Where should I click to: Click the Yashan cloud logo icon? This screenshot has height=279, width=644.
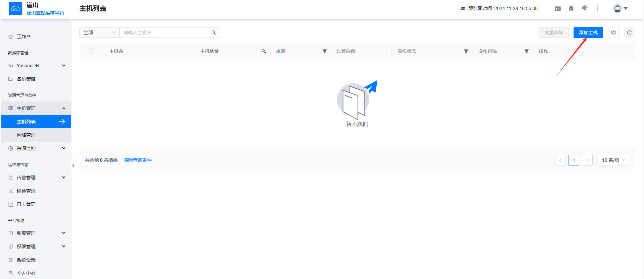(15, 8)
